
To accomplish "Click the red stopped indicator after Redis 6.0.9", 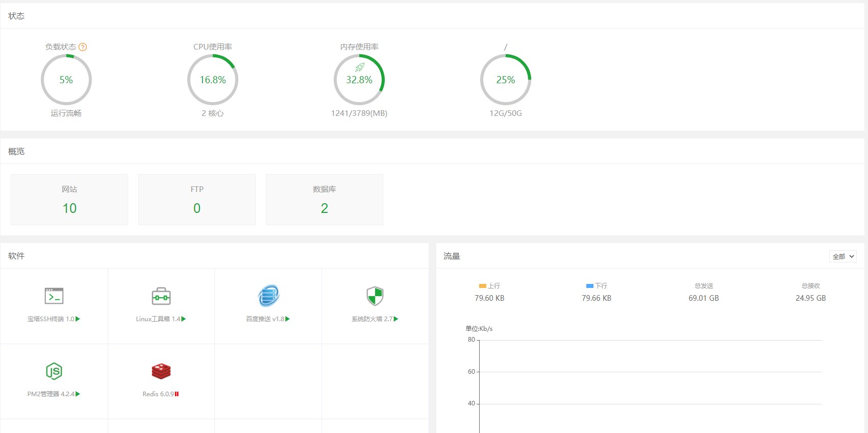I will (177, 394).
